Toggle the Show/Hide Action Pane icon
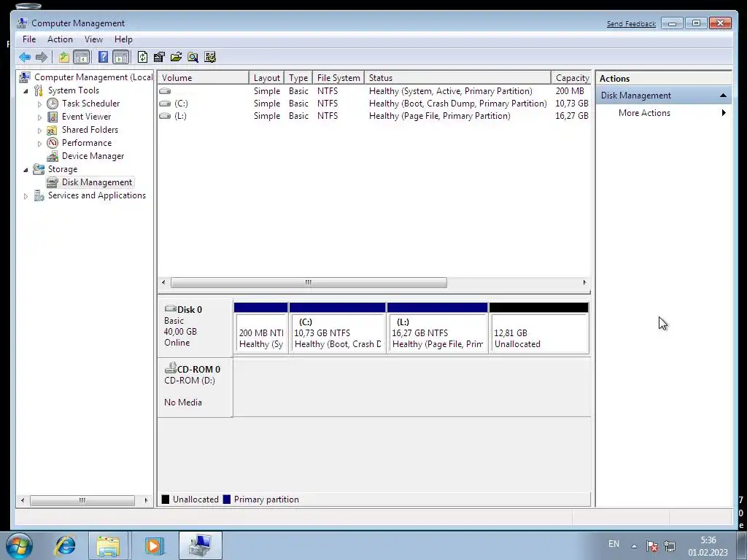This screenshot has height=560, width=747. point(121,57)
